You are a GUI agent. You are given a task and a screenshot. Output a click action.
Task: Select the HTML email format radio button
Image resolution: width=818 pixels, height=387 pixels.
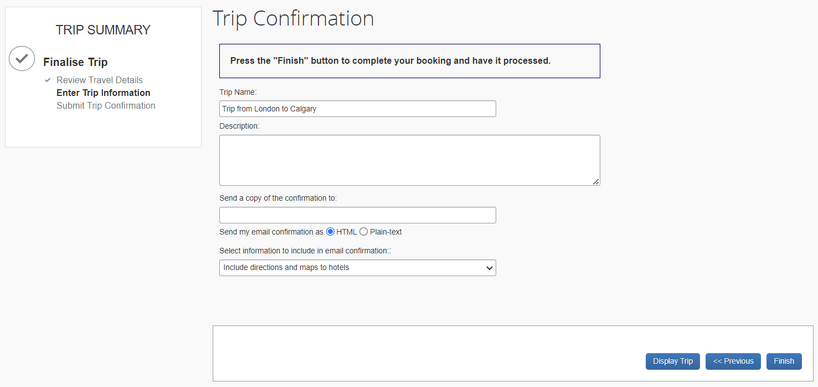[330, 232]
